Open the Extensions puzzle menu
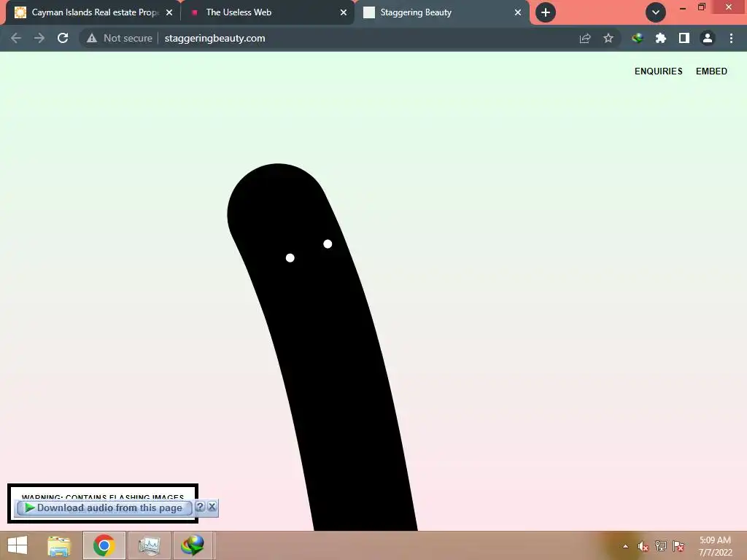Image resolution: width=747 pixels, height=560 pixels. [x=660, y=38]
